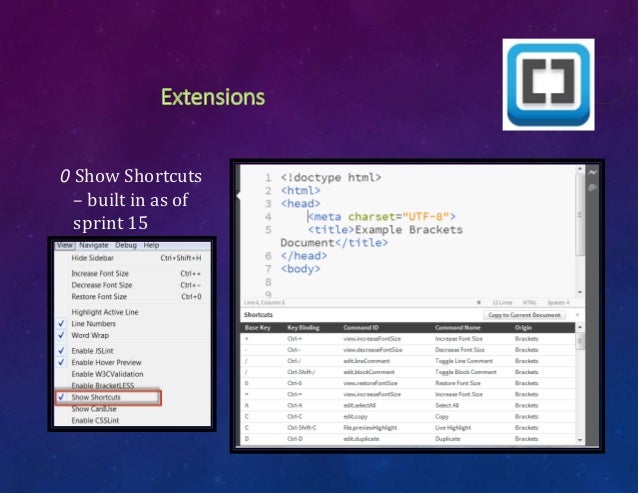This screenshot has width=638, height=493.
Task: Toggle Enable CSSLint option
Action: point(133,420)
